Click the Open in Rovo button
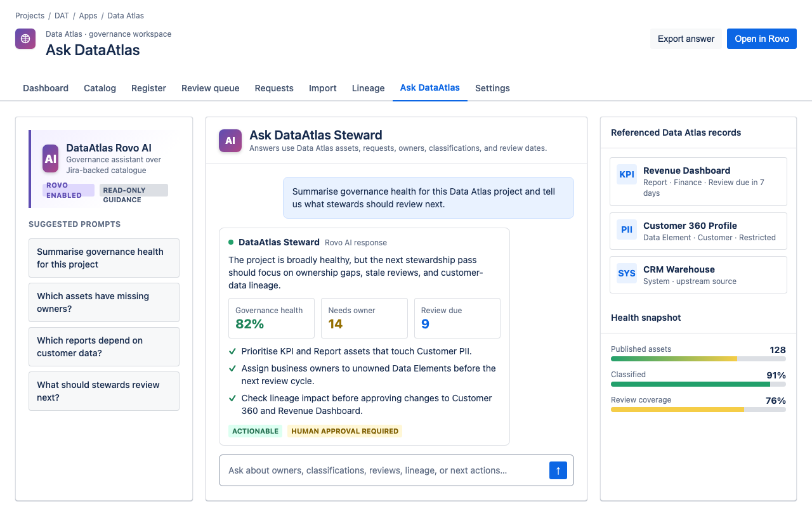812x516 pixels. click(x=762, y=39)
